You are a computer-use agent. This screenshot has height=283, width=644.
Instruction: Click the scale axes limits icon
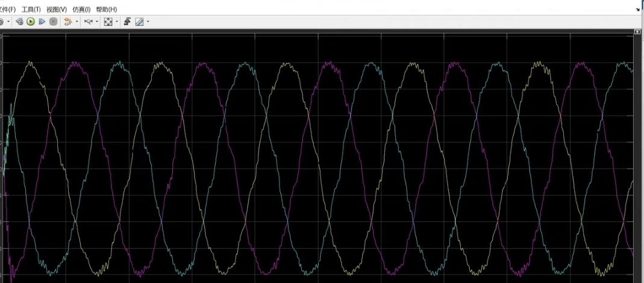108,22
